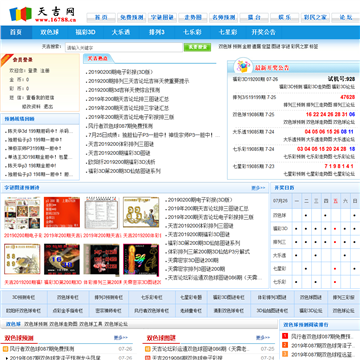360x360 pixels.
Task: Click 更多>> beside 双色球预测 heading
Action: pyautogui.click(x=121, y=338)
